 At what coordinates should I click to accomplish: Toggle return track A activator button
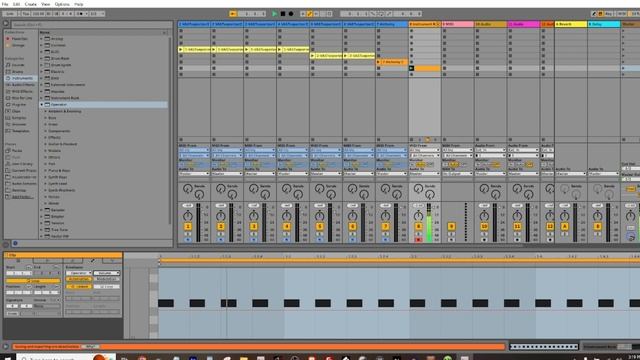(564, 226)
